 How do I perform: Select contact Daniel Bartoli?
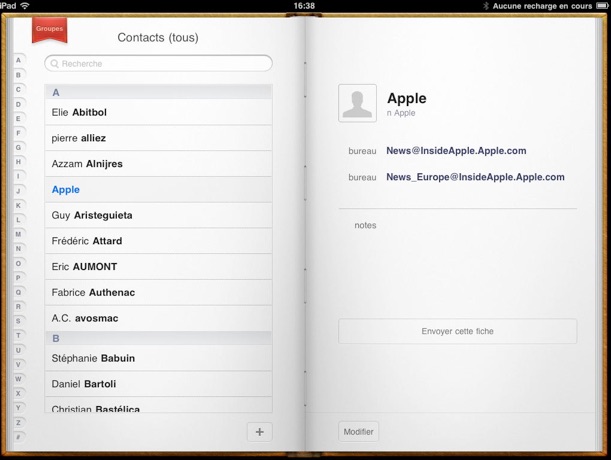click(158, 384)
